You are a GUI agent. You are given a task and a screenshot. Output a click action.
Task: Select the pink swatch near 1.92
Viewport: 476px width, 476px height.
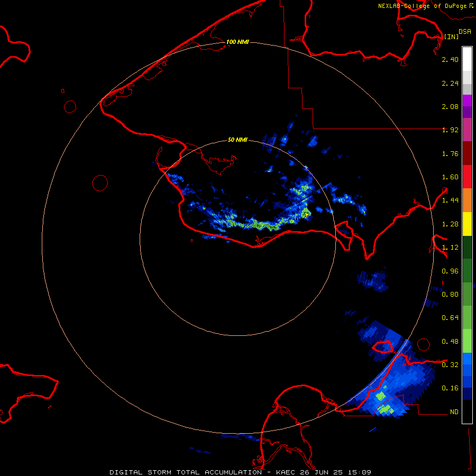pyautogui.click(x=467, y=130)
